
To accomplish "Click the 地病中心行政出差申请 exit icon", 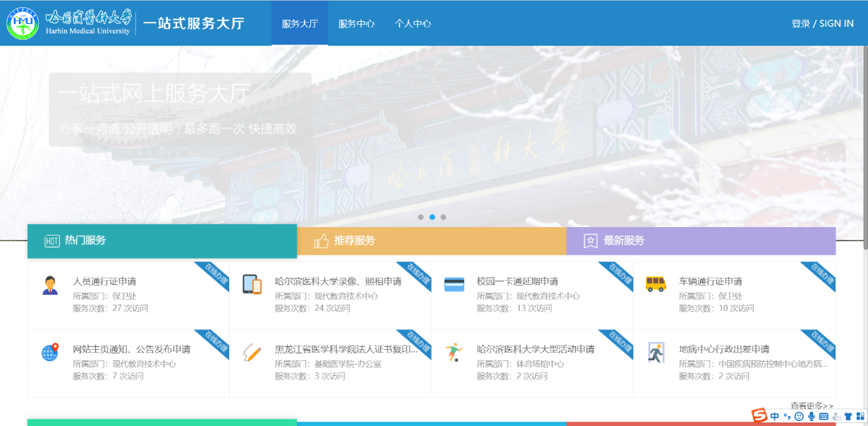I will point(656,352).
